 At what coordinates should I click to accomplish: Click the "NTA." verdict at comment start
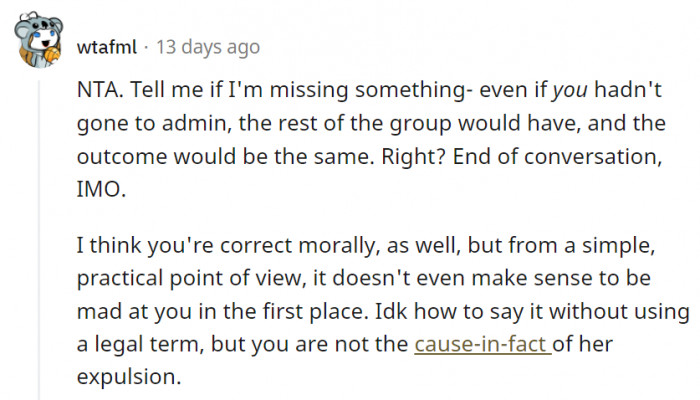pos(98,90)
